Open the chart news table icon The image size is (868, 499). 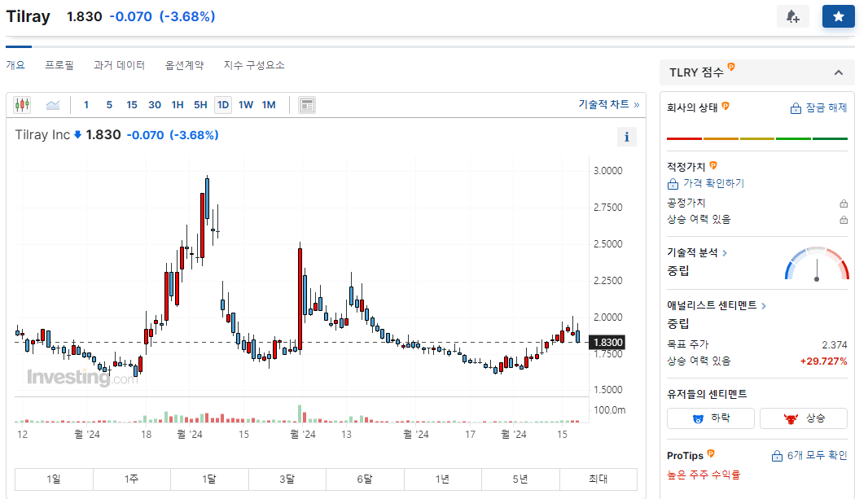coord(307,105)
